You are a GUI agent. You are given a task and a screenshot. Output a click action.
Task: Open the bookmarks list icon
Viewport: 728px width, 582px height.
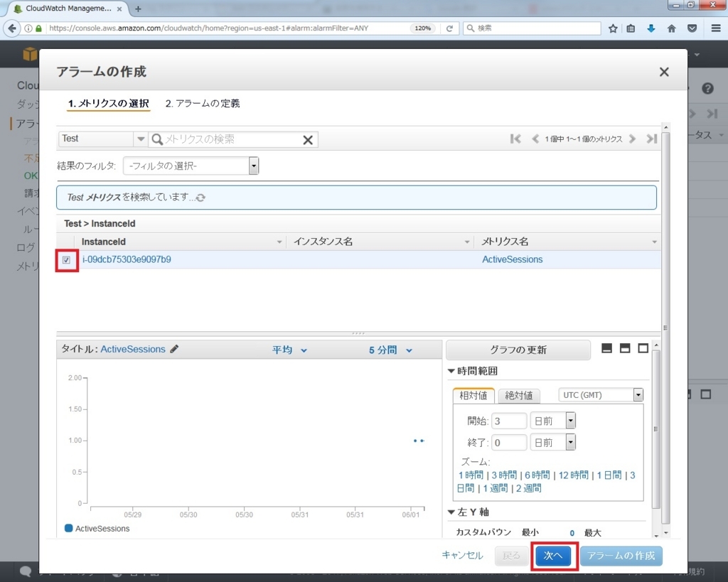(631, 28)
